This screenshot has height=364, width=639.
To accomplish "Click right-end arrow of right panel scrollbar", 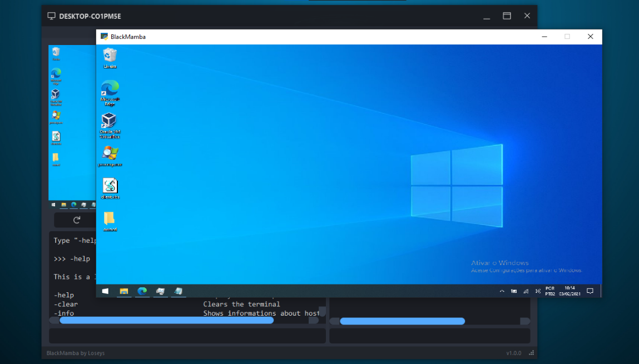I will pyautogui.click(x=526, y=321).
